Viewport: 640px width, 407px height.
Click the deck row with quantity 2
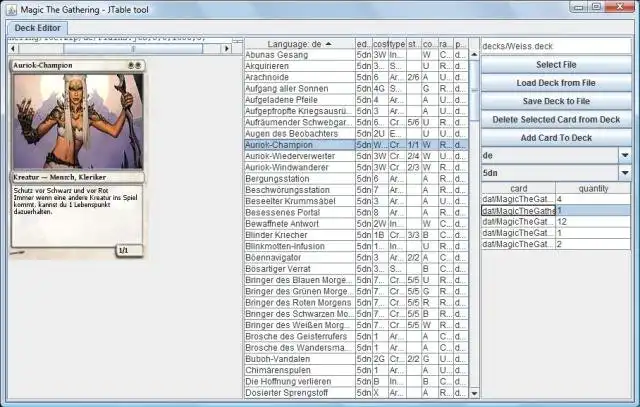coord(556,245)
